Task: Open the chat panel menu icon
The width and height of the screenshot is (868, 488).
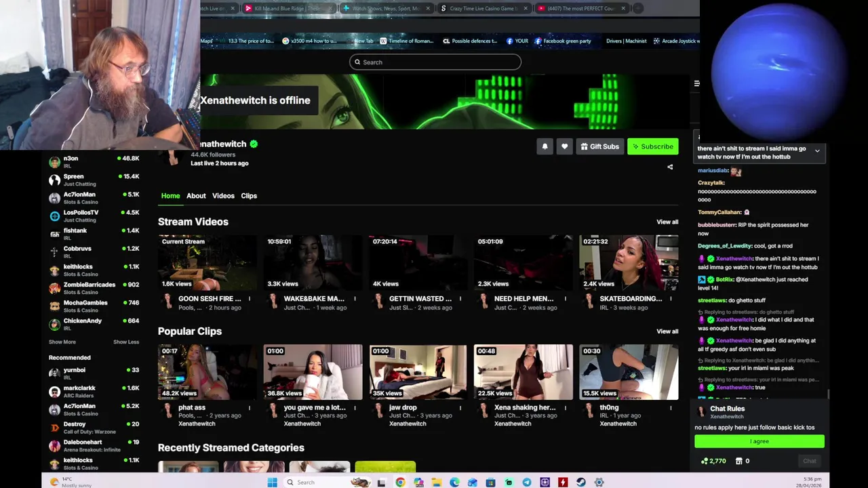Action: pyautogui.click(x=696, y=83)
